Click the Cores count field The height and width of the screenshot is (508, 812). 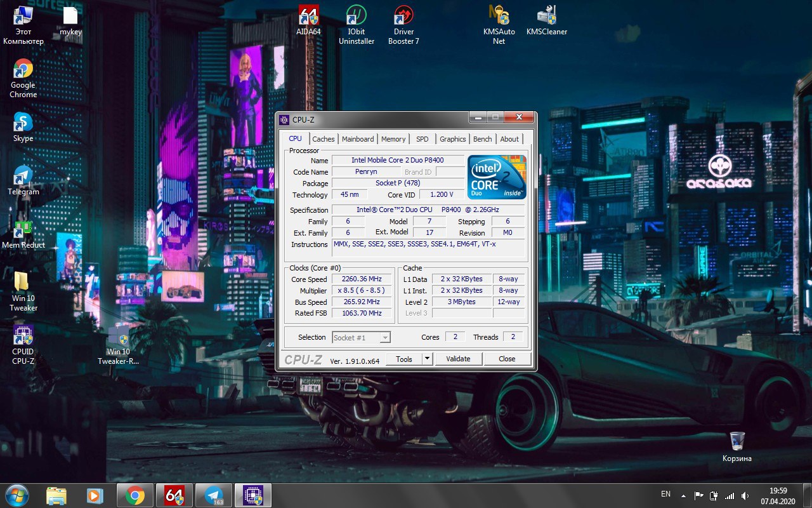pyautogui.click(x=455, y=337)
